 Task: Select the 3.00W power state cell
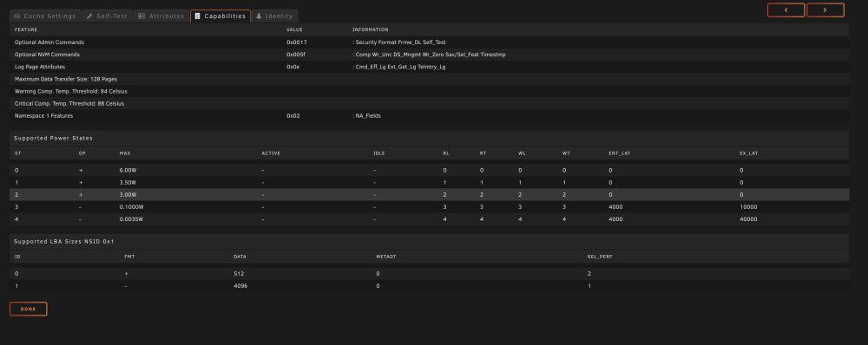pos(127,195)
